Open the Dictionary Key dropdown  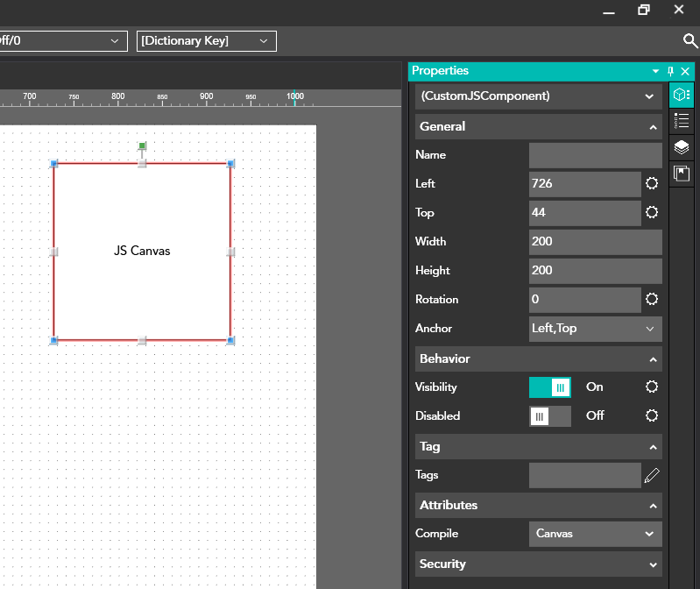click(207, 41)
